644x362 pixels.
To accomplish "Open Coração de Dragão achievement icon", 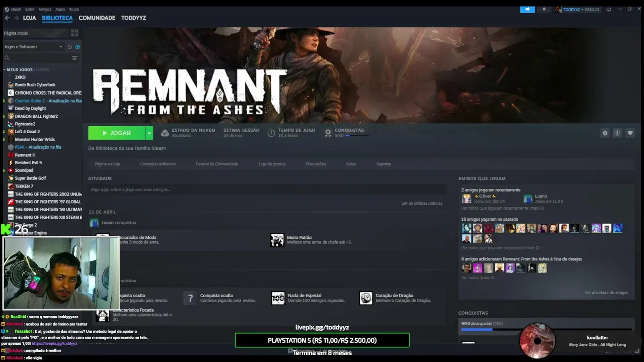I will point(366,298).
